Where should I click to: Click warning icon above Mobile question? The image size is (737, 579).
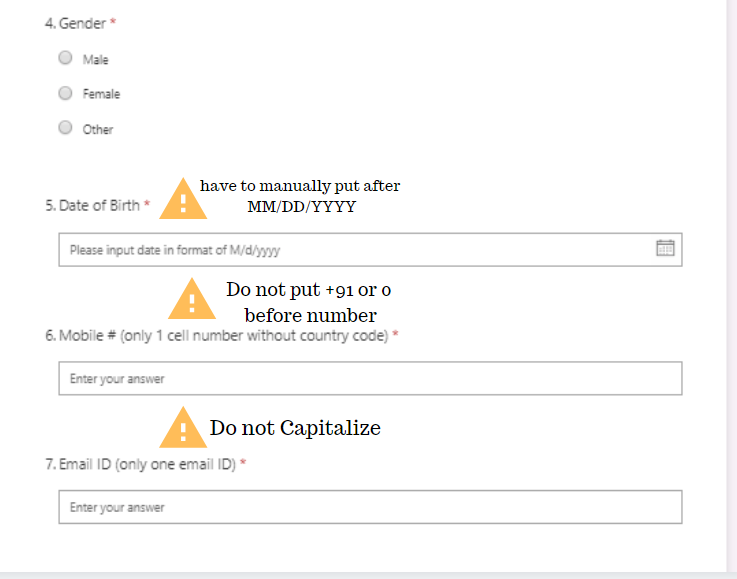[x=186, y=299]
